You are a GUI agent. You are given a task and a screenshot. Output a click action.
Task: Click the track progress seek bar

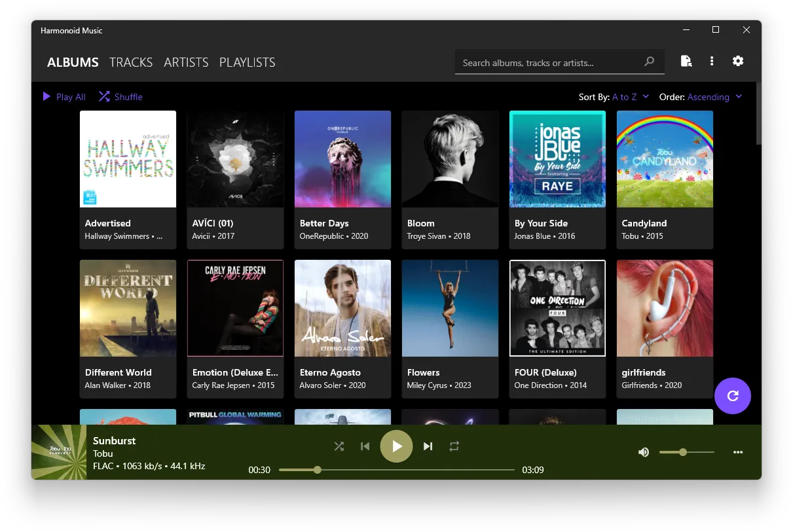(x=397, y=470)
